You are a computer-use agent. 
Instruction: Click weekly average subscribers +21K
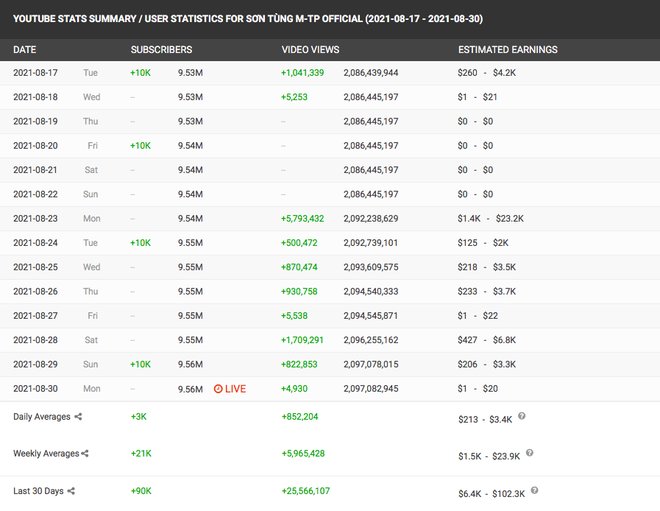coord(141,453)
